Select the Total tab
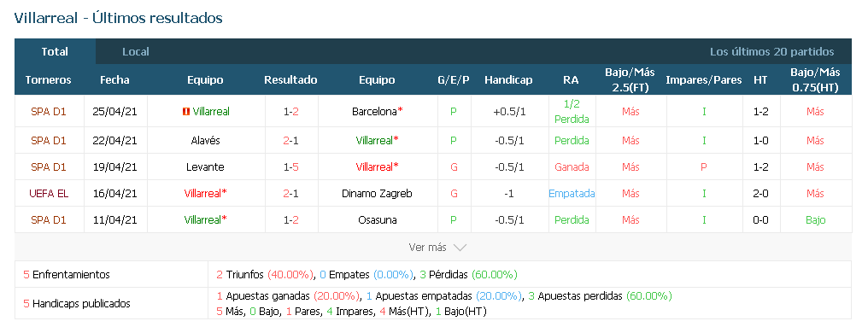868x327 pixels. [x=55, y=51]
